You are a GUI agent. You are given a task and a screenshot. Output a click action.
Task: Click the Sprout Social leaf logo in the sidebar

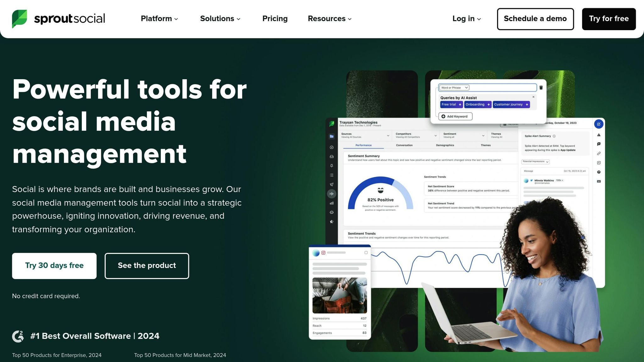(331, 123)
